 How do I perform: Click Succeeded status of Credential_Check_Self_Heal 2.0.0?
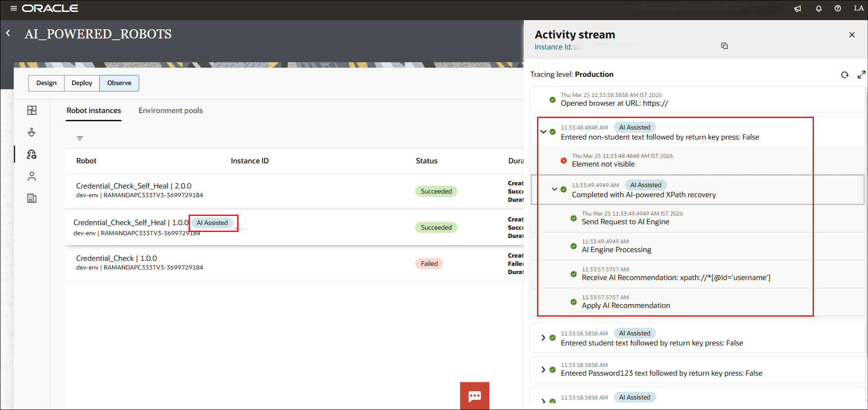coord(436,191)
